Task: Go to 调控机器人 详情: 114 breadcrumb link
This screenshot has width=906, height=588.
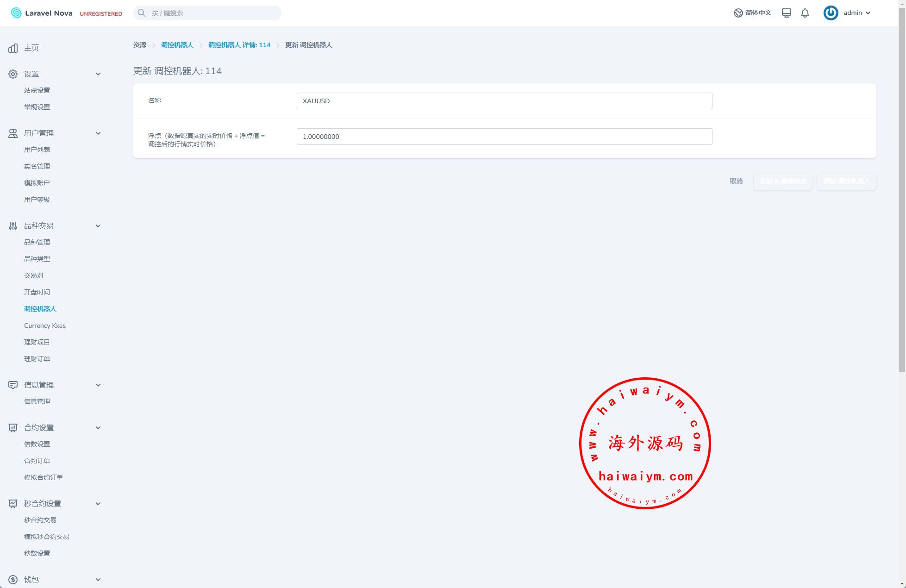Action: [239, 45]
